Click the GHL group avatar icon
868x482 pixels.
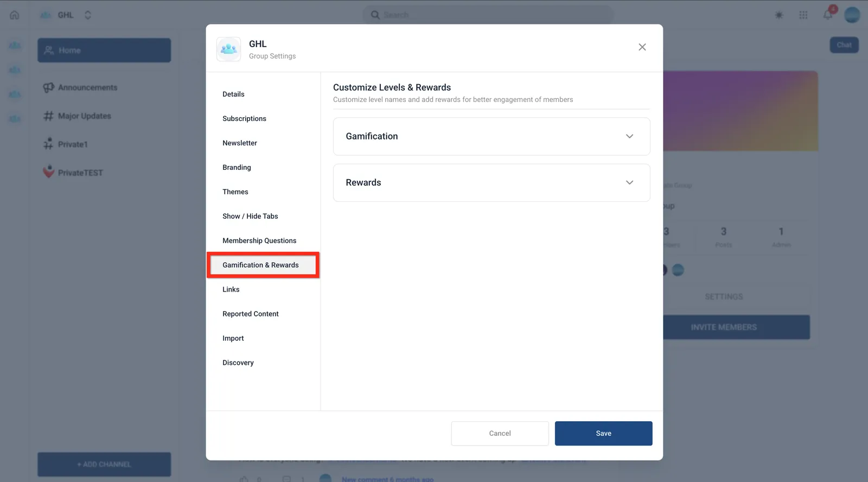228,49
